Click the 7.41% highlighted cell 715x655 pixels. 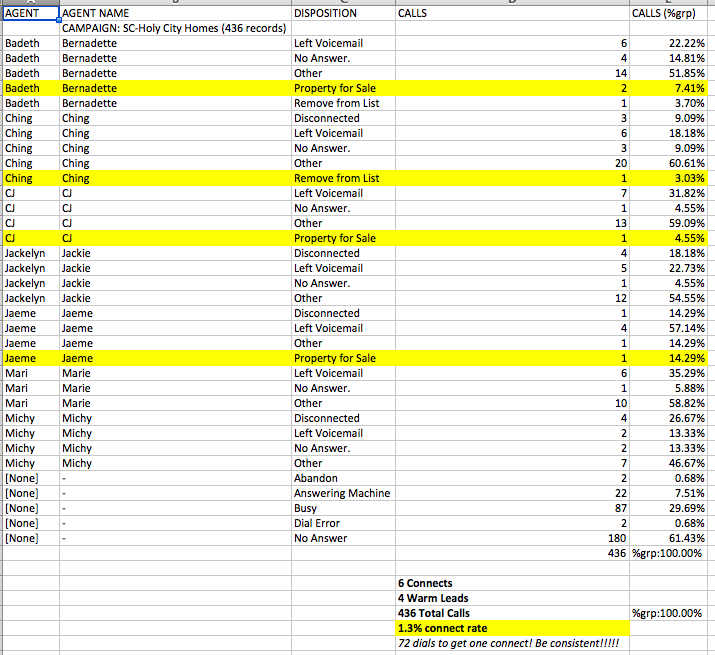coord(668,88)
